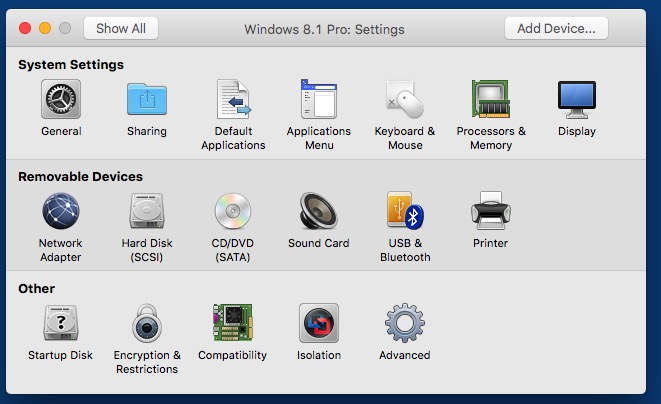Screen dimensions: 661x404
Task: Click the "CD/DVD (SATA)" label text
Action: [x=233, y=250]
